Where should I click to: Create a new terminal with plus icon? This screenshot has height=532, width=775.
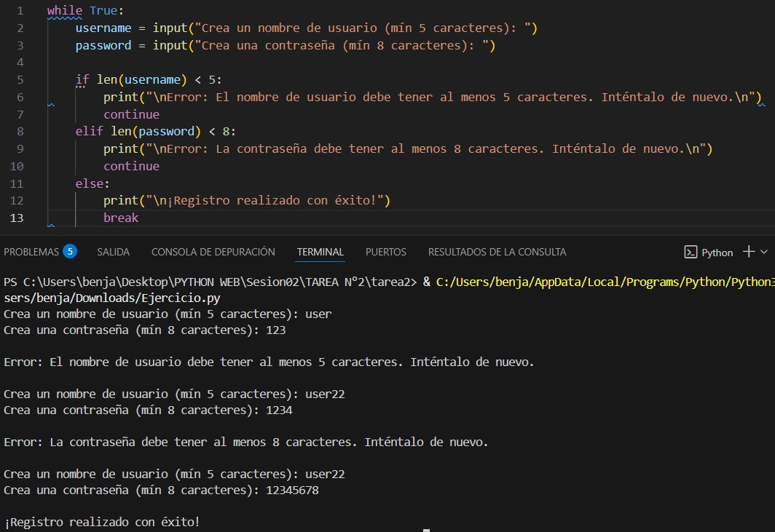click(x=748, y=252)
